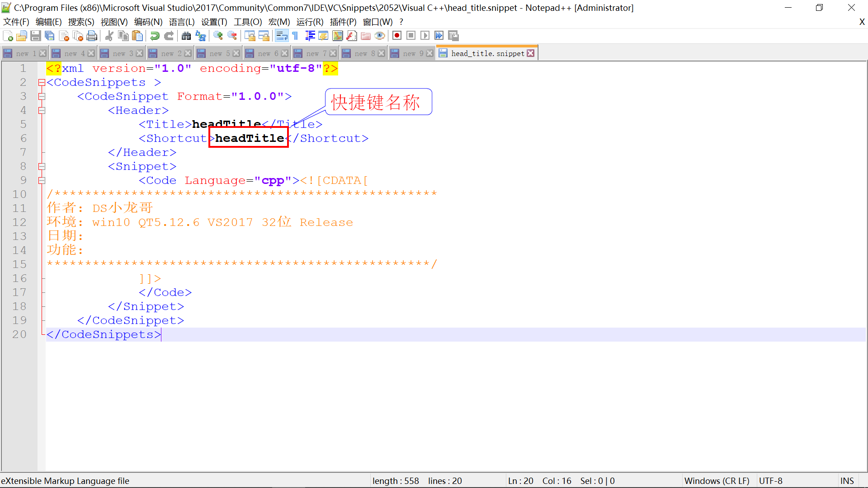This screenshot has height=488, width=868.
Task: Click line number 12 in the margin
Action: (19, 222)
